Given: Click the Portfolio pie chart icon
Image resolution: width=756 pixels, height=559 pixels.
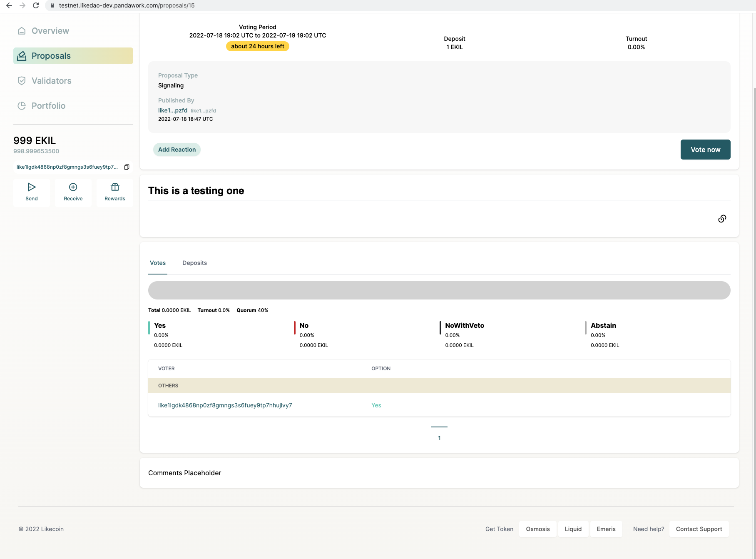Looking at the screenshot, I should coord(22,106).
